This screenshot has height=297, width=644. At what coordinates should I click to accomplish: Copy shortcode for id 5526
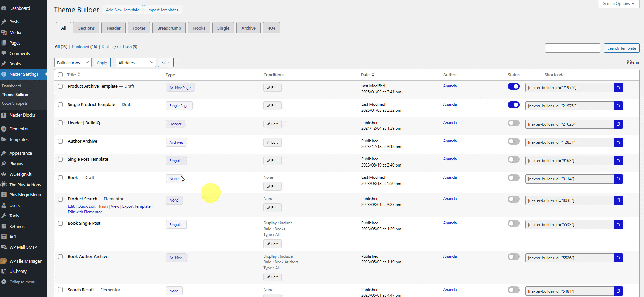(x=618, y=258)
